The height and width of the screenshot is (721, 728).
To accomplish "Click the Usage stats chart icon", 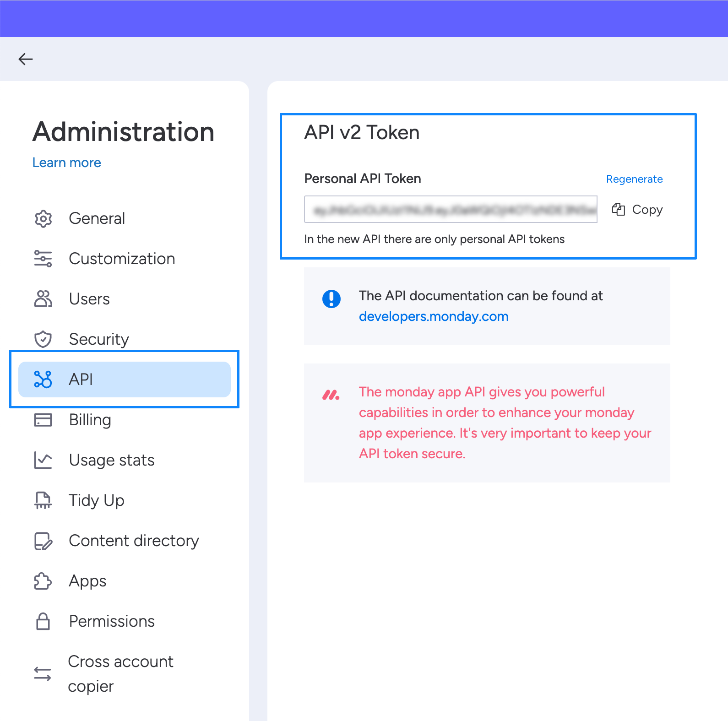I will pyautogui.click(x=43, y=460).
